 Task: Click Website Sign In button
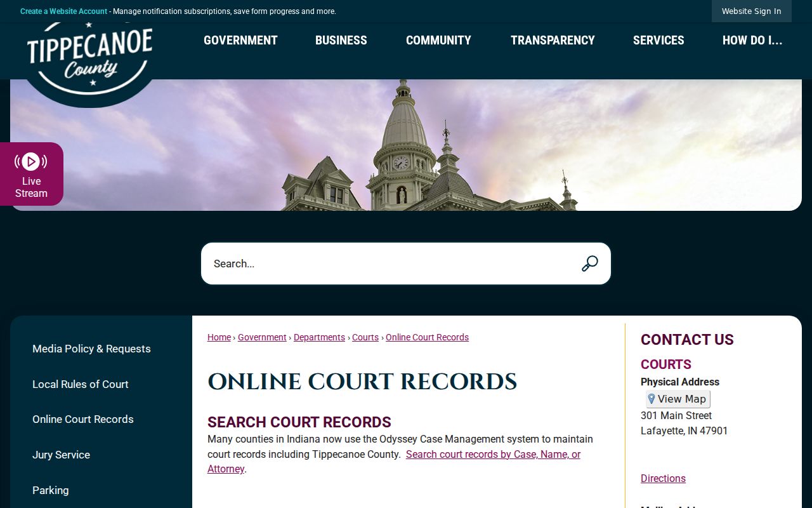pyautogui.click(x=751, y=11)
